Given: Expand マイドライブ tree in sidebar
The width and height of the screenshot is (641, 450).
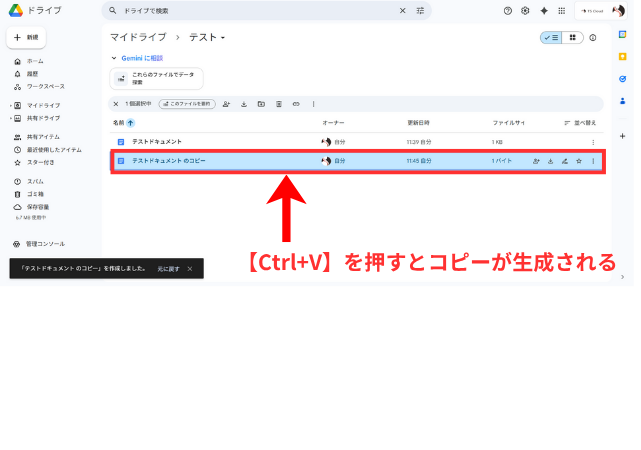Looking at the screenshot, I should [x=10, y=105].
